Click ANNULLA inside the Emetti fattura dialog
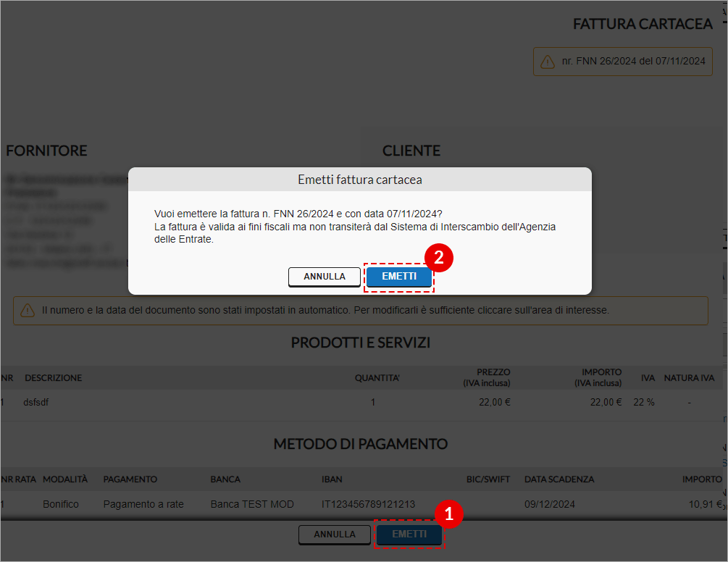Screen dimensions: 728x562 (324, 277)
